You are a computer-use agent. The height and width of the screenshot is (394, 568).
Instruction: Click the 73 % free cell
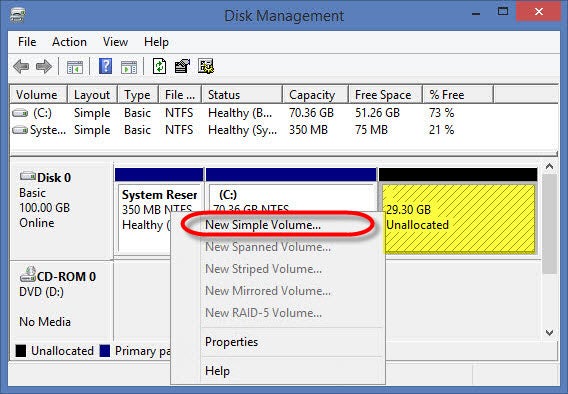[441, 113]
